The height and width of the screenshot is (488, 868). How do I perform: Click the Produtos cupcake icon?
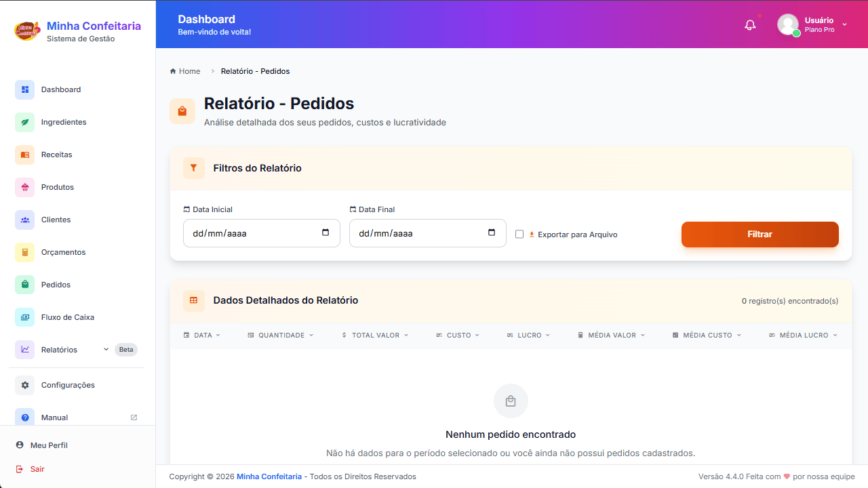tap(25, 187)
